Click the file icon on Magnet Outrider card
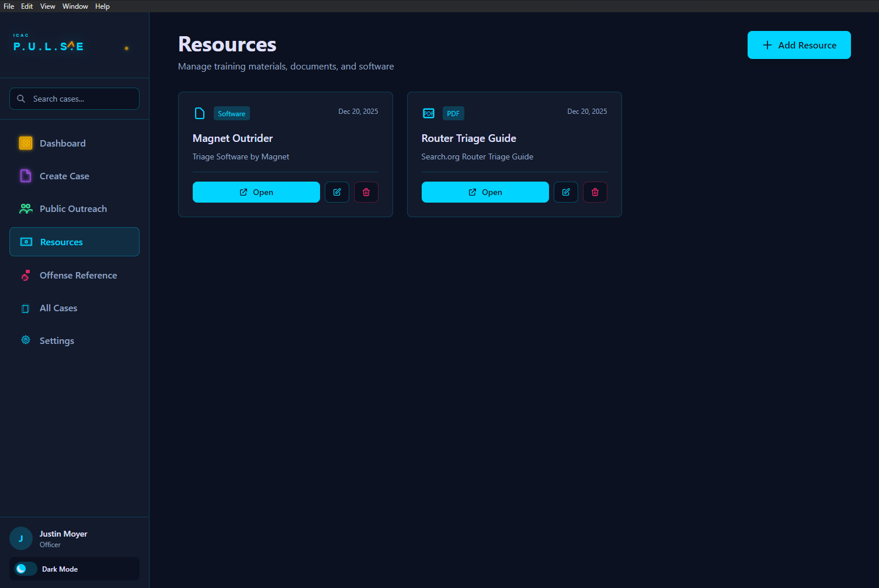The width and height of the screenshot is (879, 588). [200, 113]
